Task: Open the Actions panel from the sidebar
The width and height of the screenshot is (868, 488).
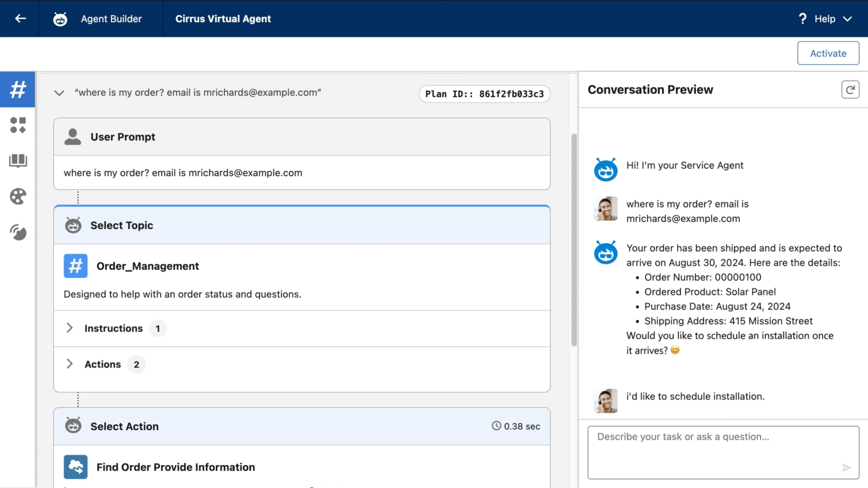Action: [x=17, y=125]
